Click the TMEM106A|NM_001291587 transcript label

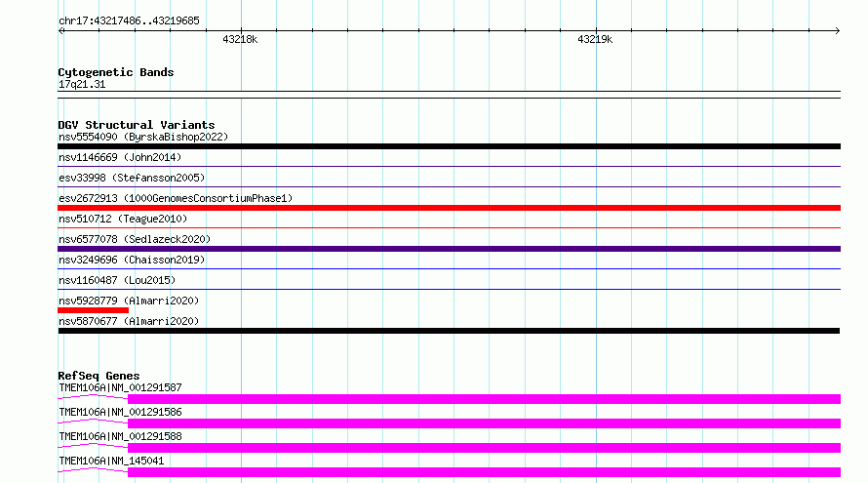(x=120, y=387)
